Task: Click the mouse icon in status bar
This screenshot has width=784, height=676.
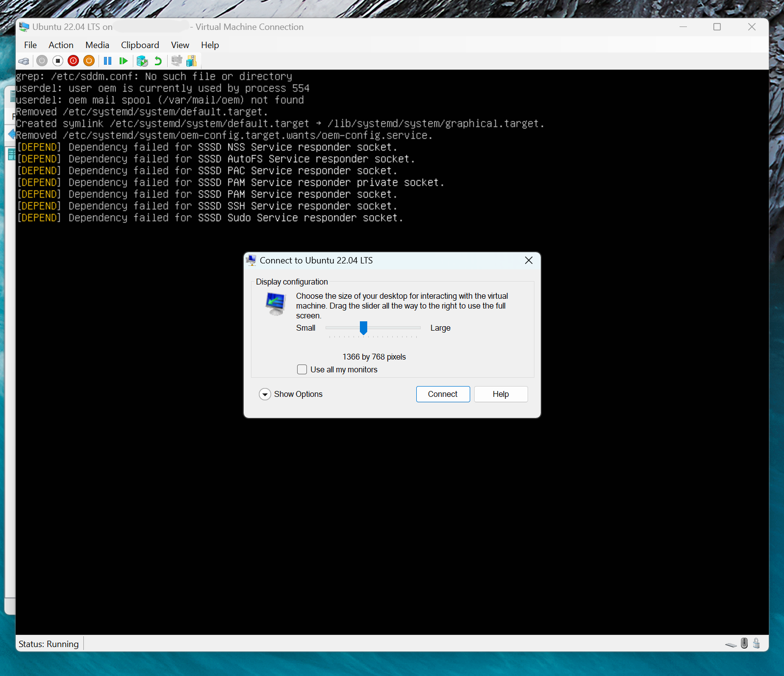Action: coord(744,643)
